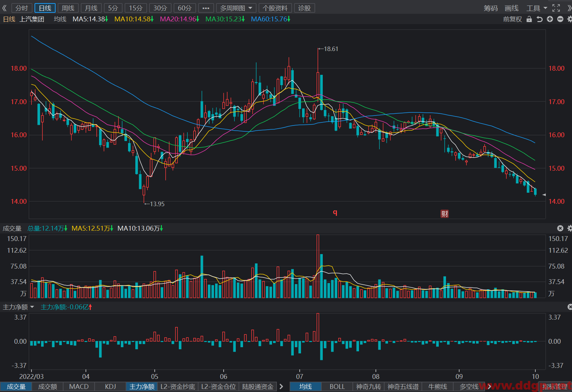Image resolution: width=572 pixels, height=392 pixels.
Task: Show more main indicators chevron arrow
Action: click(489, 387)
